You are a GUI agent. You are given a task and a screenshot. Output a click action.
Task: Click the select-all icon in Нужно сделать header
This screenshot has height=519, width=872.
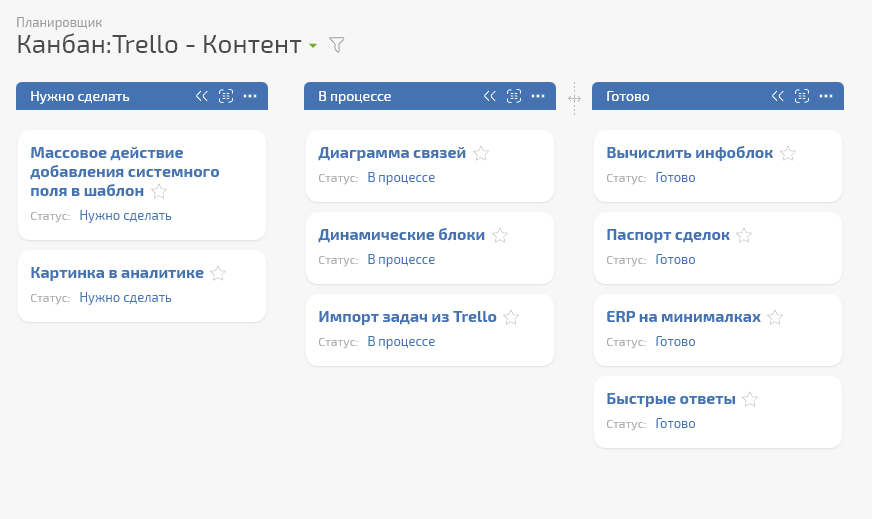tap(226, 96)
